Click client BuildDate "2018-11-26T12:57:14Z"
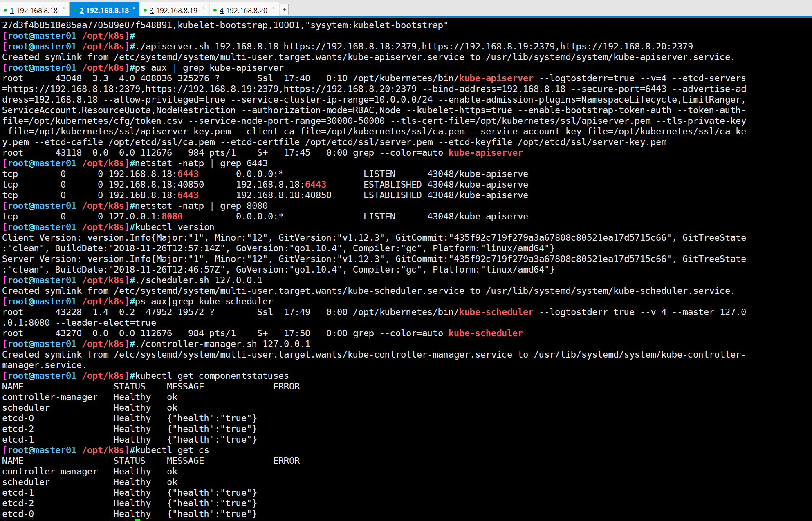This screenshot has height=521, width=812. tap(166, 248)
